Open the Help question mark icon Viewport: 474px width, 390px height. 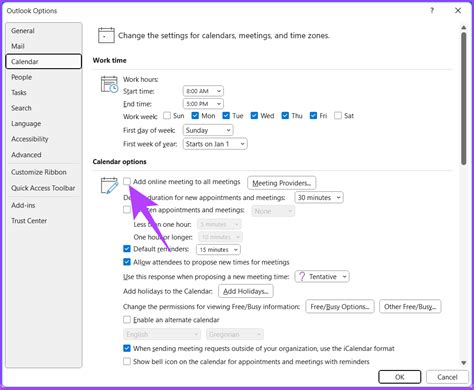pos(432,11)
